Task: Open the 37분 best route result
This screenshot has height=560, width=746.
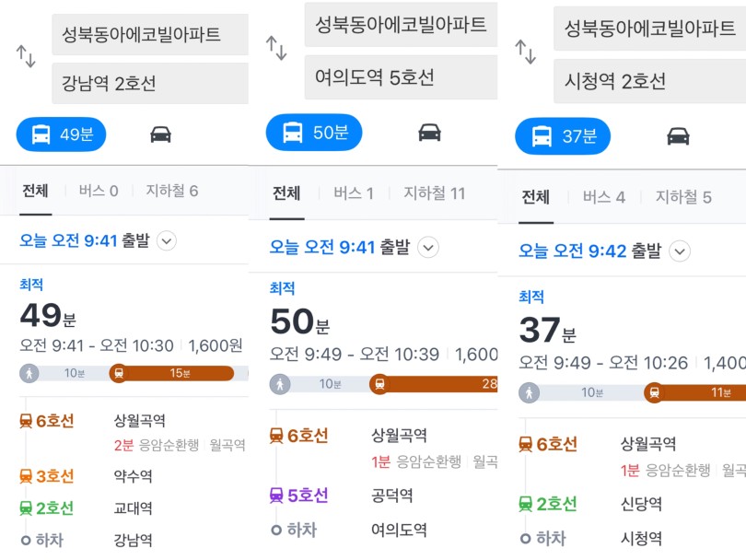Action: pyautogui.click(x=632, y=350)
